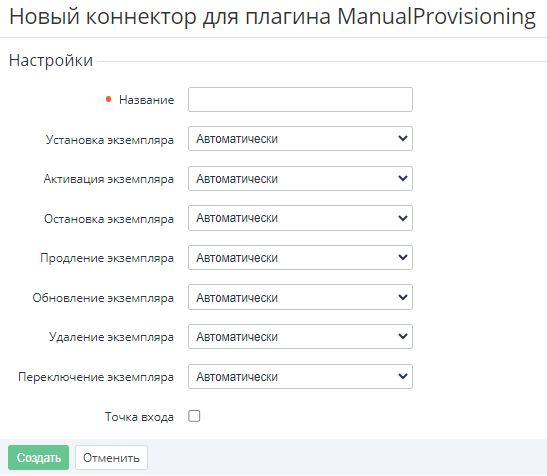This screenshot has height=476, width=547.
Task: Click the chevron arrow of Активация экземпляра
Action: tap(403, 178)
